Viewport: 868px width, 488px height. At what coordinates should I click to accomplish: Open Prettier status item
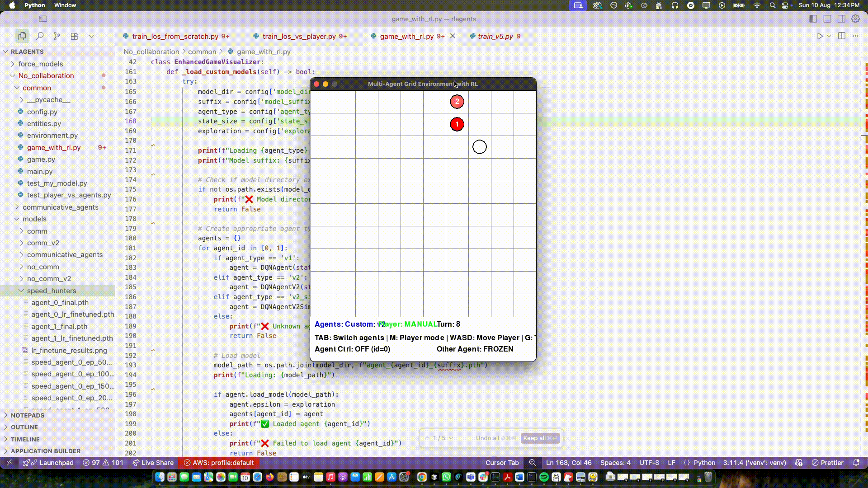827,462
